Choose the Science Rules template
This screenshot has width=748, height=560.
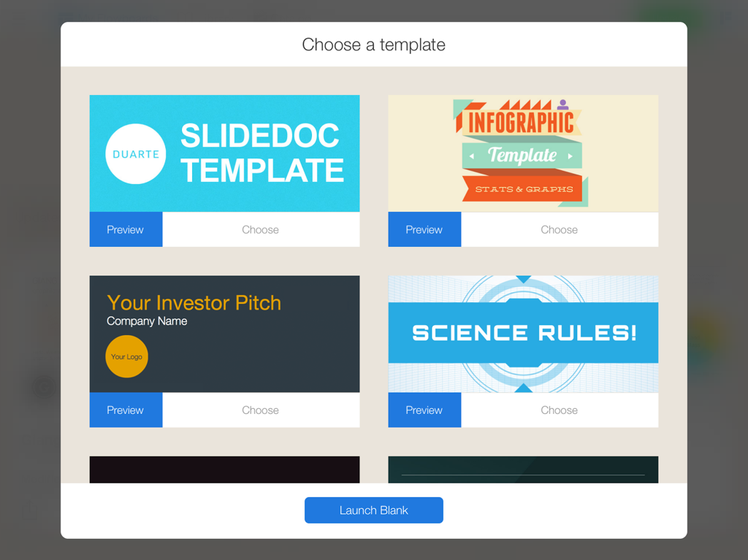pyautogui.click(x=560, y=410)
